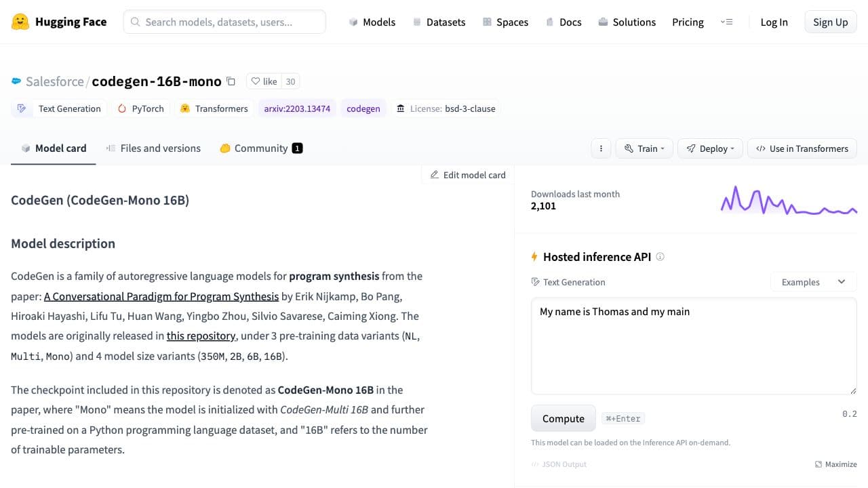The image size is (868, 488).
Task: Expand the Deploy dropdown
Action: coord(710,148)
